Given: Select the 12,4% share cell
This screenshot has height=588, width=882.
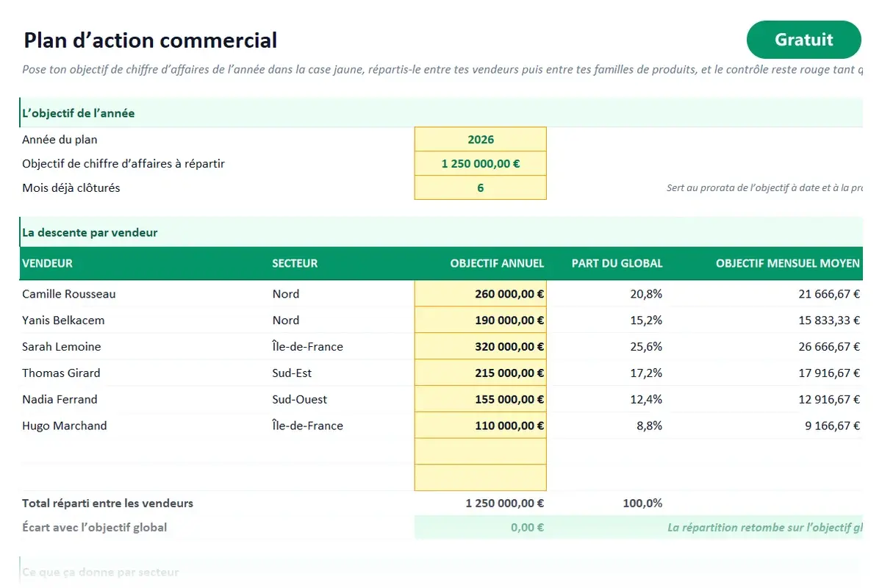Looking at the screenshot, I should click(x=646, y=400).
